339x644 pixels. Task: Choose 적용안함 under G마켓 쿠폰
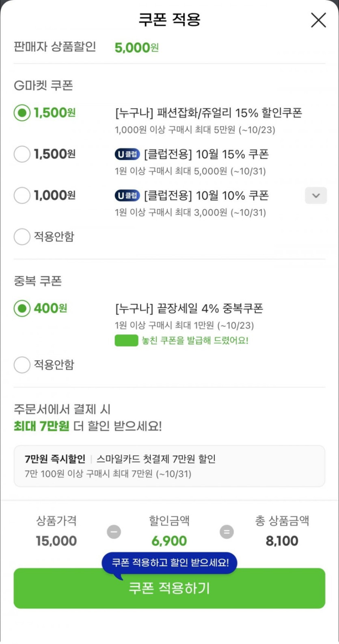click(22, 237)
